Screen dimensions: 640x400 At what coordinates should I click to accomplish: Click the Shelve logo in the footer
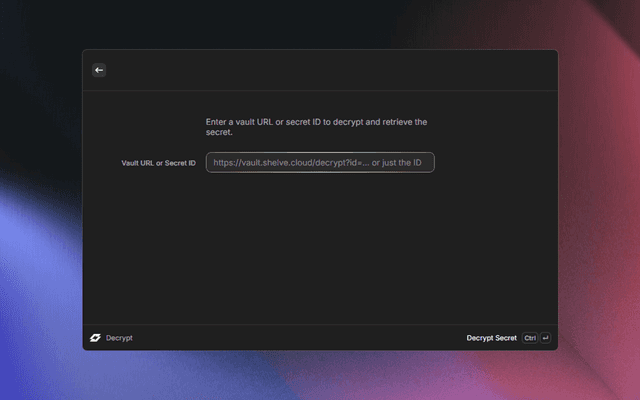(95, 338)
